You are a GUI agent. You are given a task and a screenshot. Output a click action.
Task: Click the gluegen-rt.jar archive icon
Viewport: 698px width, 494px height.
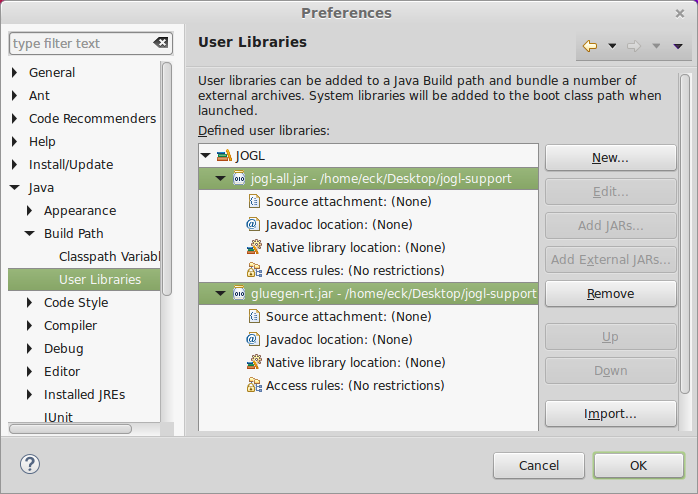[239, 294]
